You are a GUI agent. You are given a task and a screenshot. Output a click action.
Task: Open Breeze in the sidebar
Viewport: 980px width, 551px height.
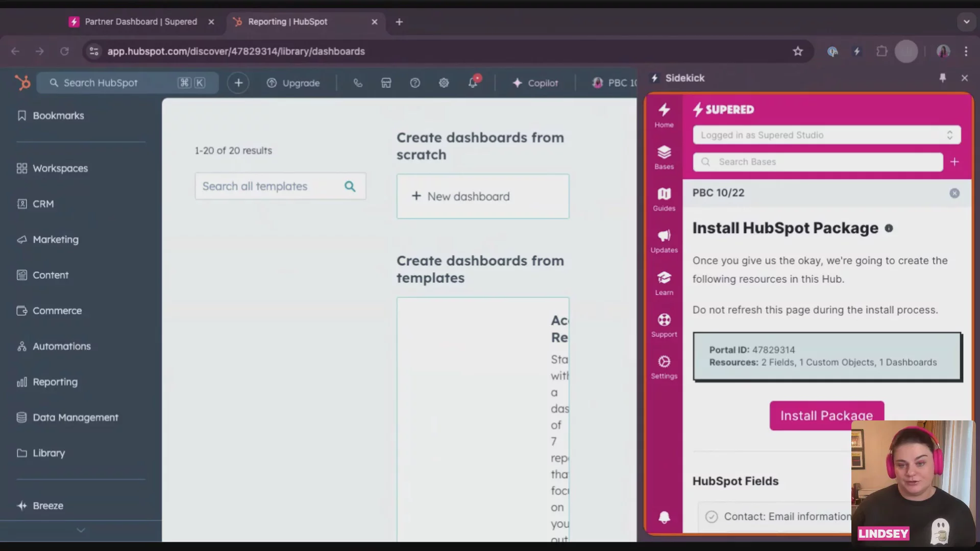[40, 506]
